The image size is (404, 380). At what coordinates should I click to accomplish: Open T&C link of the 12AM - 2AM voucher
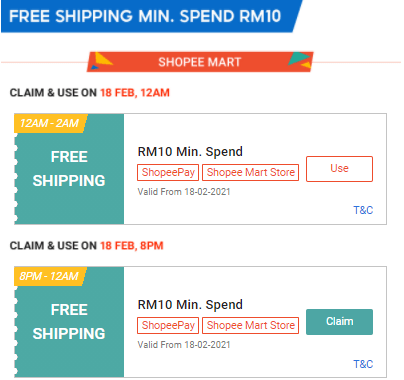pyautogui.click(x=363, y=210)
